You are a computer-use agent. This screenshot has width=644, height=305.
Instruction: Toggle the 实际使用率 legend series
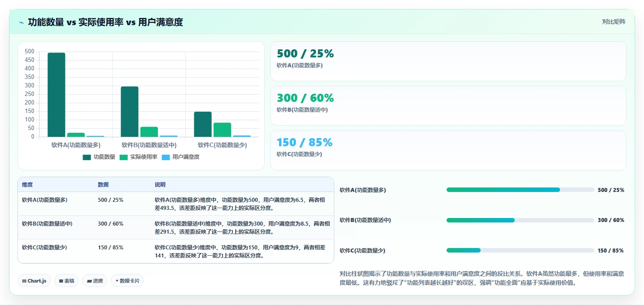pyautogui.click(x=138, y=157)
